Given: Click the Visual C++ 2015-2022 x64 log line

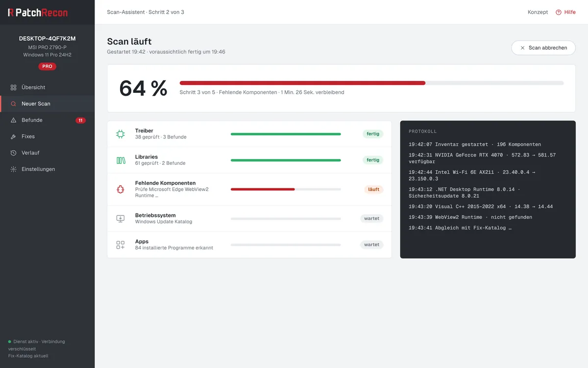Looking at the screenshot, I should 481,207.
